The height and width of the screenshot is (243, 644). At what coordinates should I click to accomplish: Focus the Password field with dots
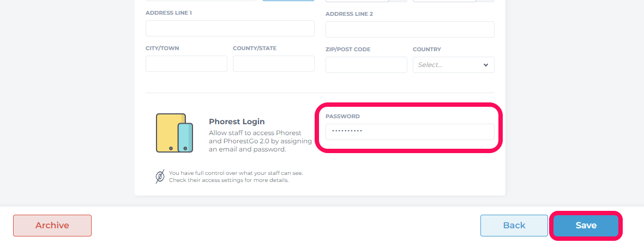click(410, 132)
